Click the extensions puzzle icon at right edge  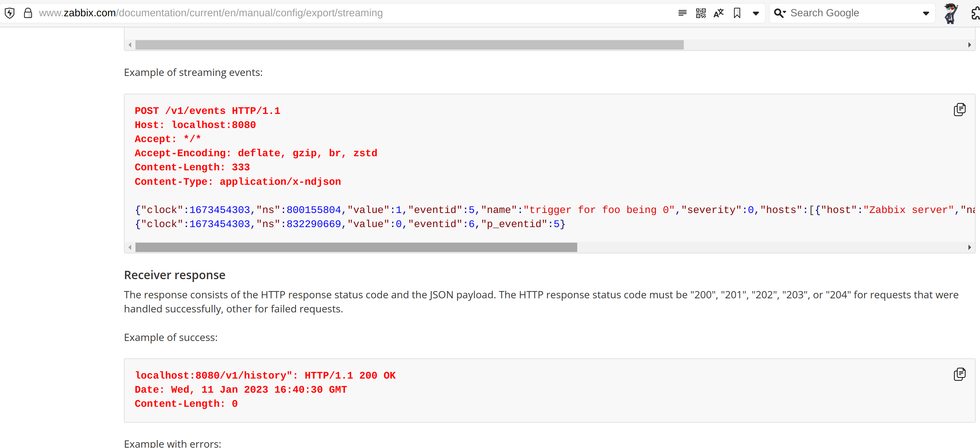click(975, 13)
